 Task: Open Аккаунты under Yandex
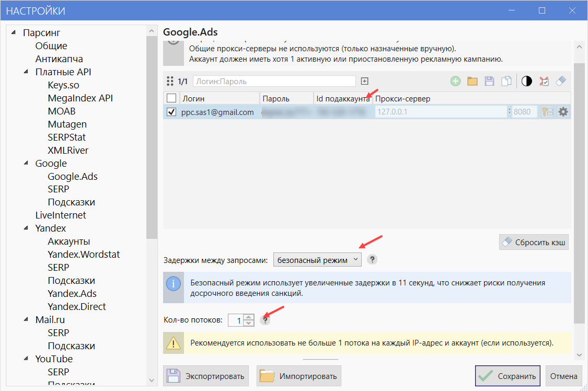click(x=68, y=241)
